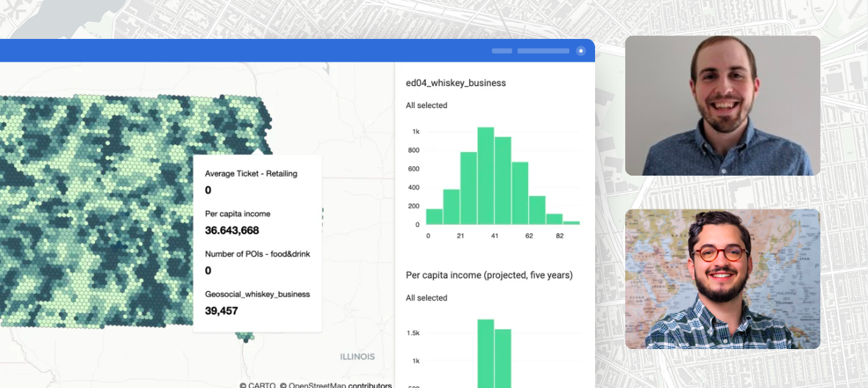Click the 39,457 value in popup
The width and height of the screenshot is (868, 388).
click(x=221, y=311)
